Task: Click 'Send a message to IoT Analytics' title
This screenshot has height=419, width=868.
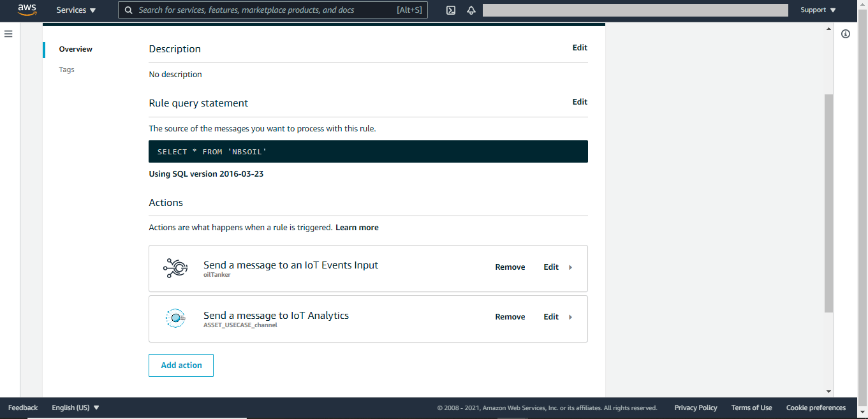Action: pos(276,315)
